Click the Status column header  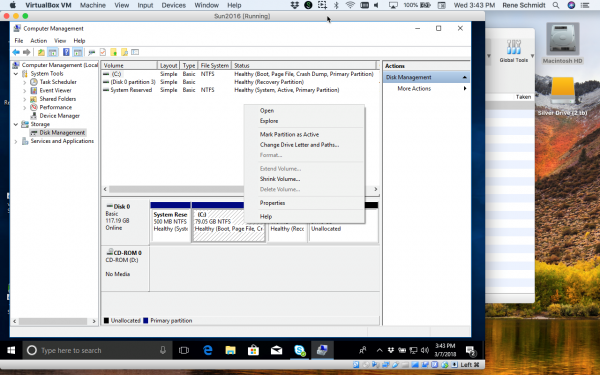point(304,65)
